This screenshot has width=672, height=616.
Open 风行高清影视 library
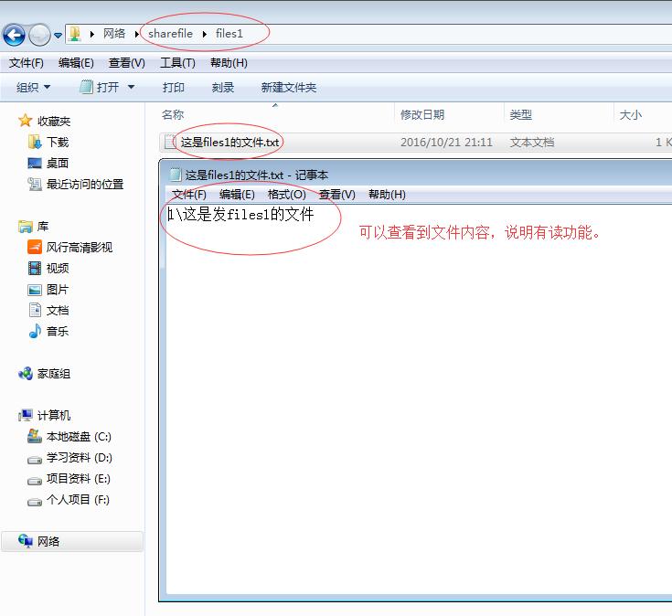pos(80,247)
